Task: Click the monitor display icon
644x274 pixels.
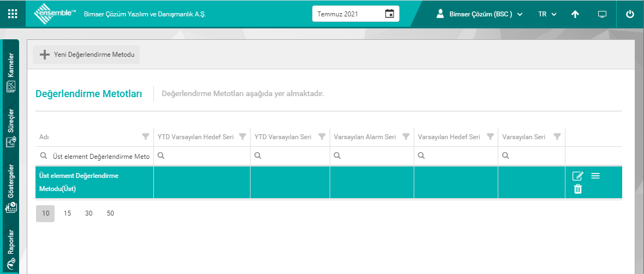Action: tap(602, 14)
